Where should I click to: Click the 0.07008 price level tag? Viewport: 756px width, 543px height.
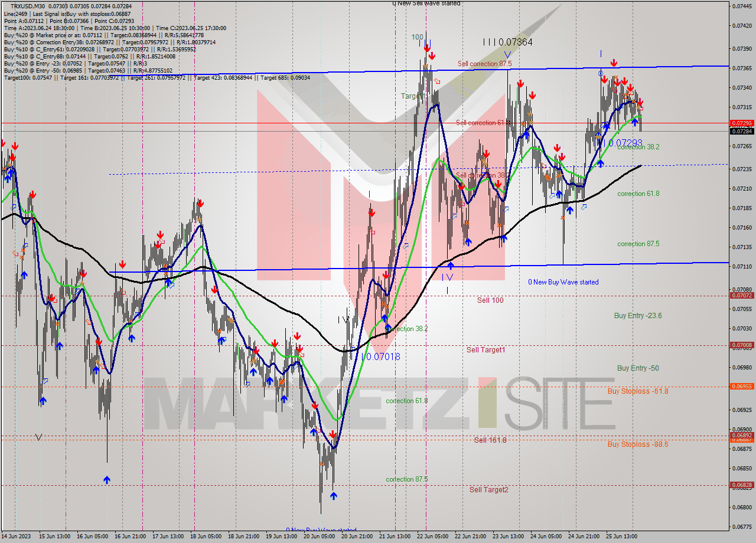tap(741, 345)
